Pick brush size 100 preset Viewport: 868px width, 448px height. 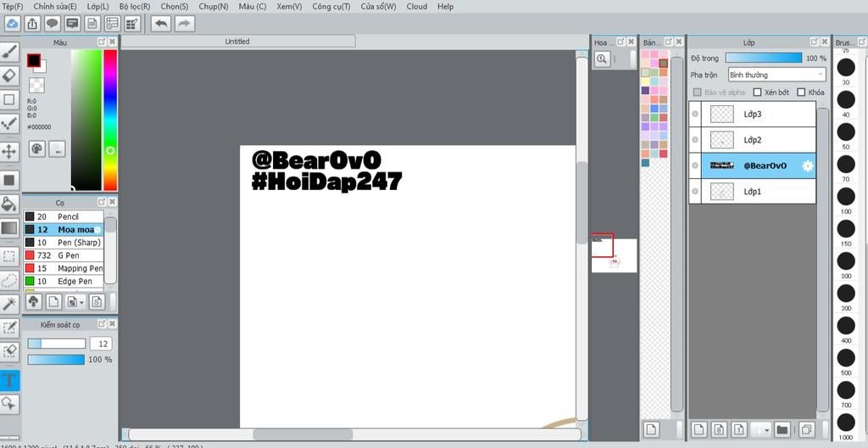point(845,196)
